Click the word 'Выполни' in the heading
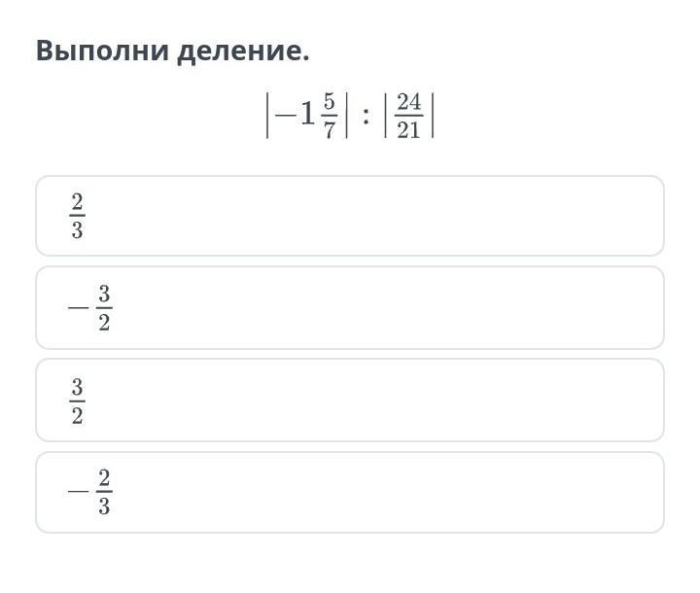Viewport: 700px width, 593px height. click(x=102, y=52)
